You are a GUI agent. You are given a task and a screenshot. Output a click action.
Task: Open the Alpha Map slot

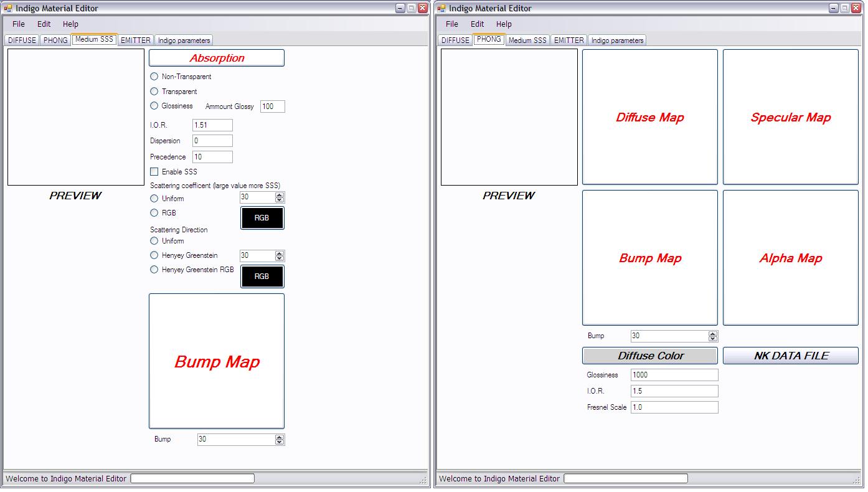tap(790, 258)
